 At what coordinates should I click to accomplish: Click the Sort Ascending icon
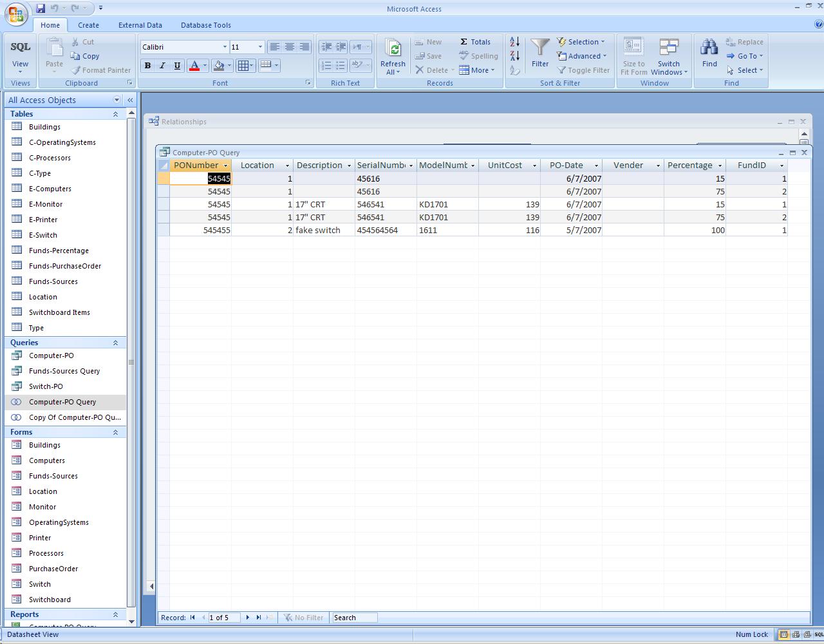click(x=515, y=42)
